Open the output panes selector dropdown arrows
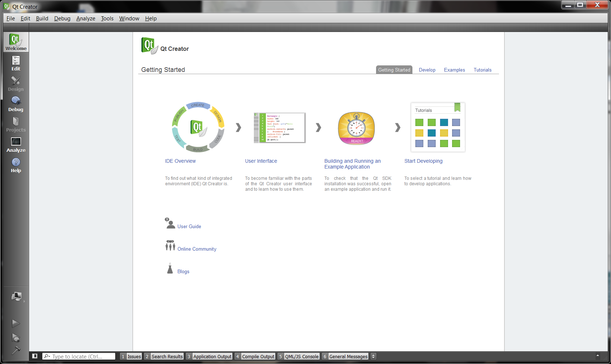611x364 pixels. tap(373, 356)
